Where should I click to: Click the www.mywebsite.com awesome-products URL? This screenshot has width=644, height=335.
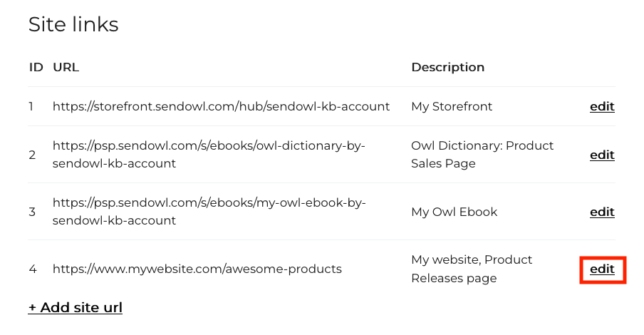coord(197,269)
